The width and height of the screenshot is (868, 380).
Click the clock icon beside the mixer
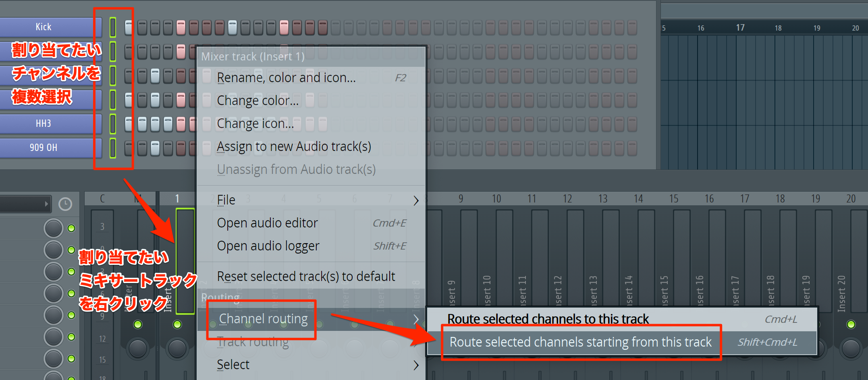[65, 204]
